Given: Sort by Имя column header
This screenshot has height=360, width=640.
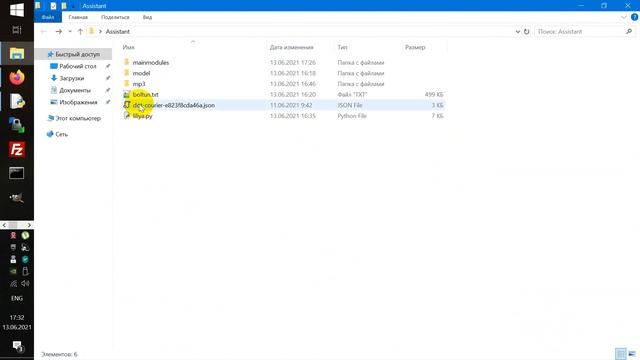Looking at the screenshot, I should tap(128, 47).
